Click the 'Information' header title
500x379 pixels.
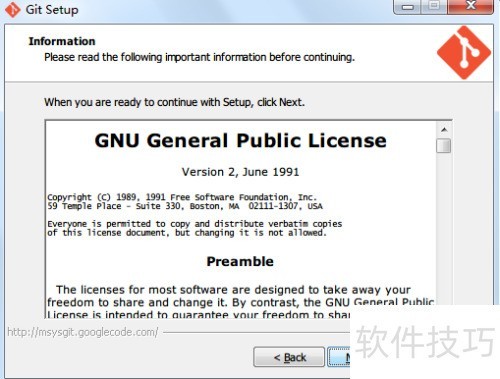coord(62,41)
